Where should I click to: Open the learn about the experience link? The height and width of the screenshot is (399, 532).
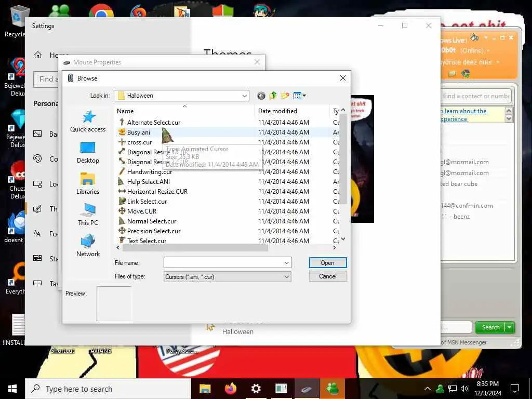coord(464,115)
